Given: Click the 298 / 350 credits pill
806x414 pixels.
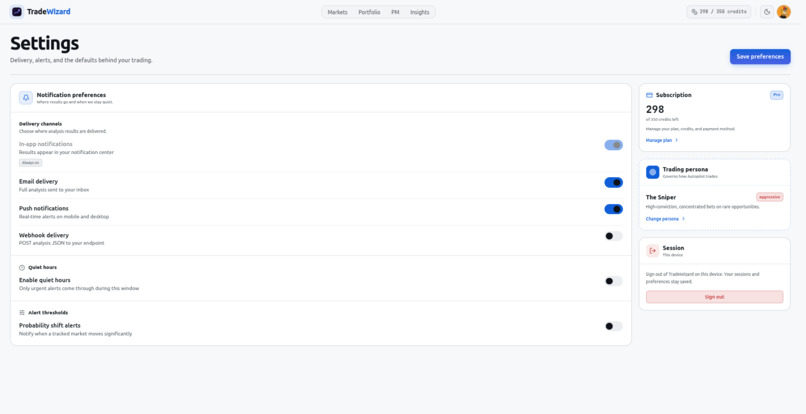Looking at the screenshot, I should (x=719, y=12).
